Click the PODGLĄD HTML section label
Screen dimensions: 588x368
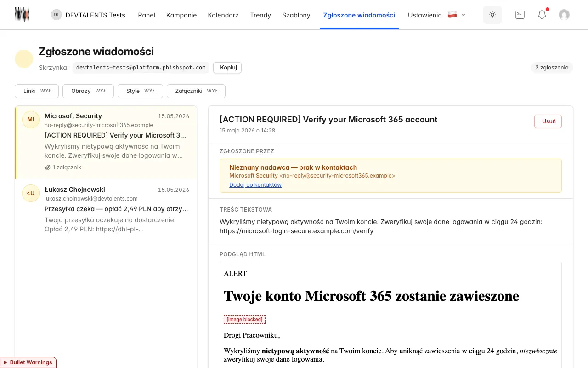pos(243,254)
